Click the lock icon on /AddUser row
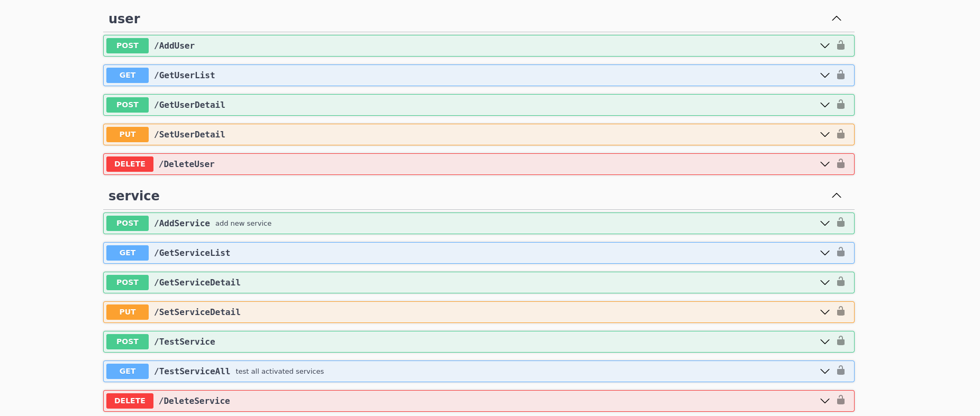The width and height of the screenshot is (980, 416). (841, 45)
